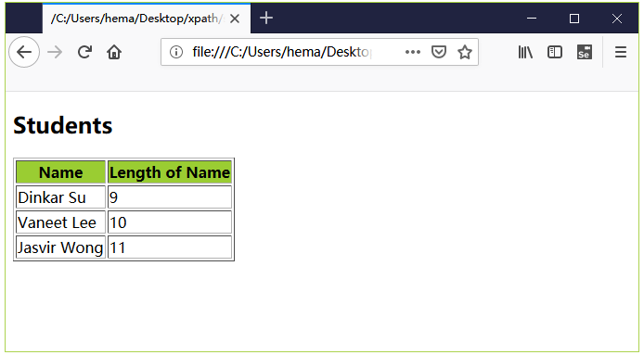644x355 pixels.
Task: Open page actions three-dot menu
Action: coord(412,52)
